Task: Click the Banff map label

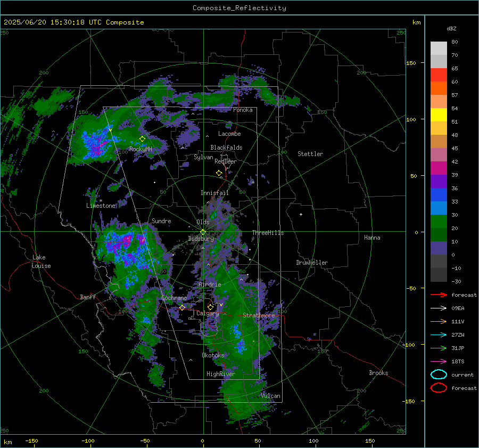Action: click(x=88, y=297)
